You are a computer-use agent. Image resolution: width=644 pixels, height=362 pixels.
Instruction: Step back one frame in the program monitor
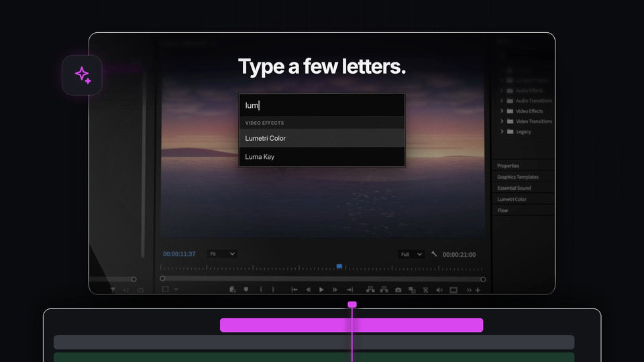point(308,290)
